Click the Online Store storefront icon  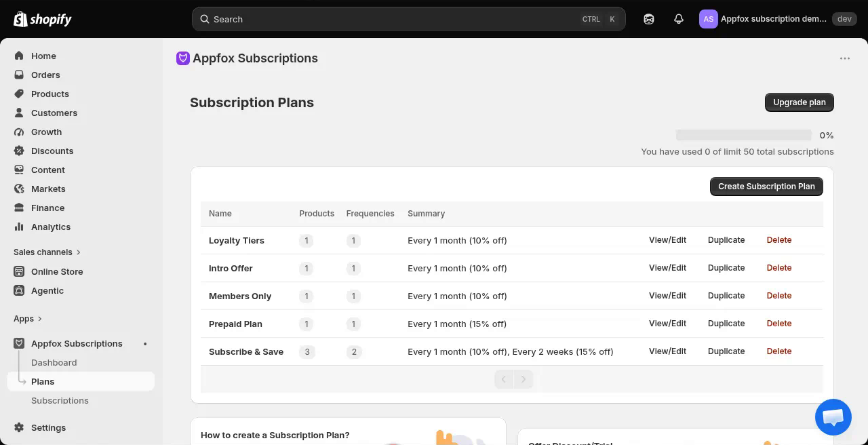click(19, 271)
